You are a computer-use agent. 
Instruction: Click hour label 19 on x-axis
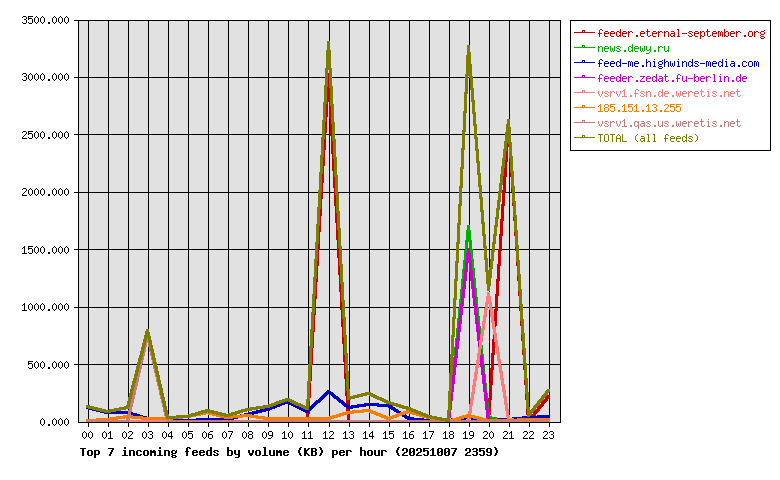[469, 435]
